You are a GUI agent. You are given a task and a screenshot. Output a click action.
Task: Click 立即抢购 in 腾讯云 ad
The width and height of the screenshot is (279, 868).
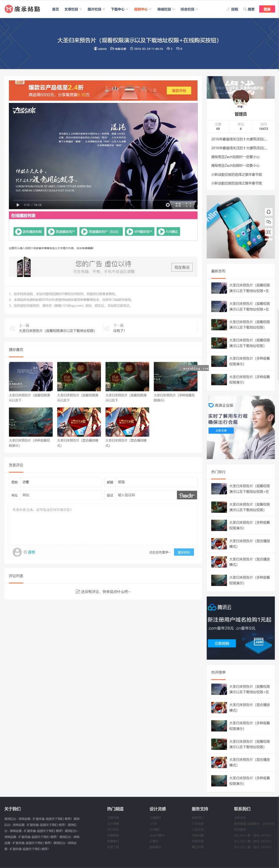click(x=222, y=643)
